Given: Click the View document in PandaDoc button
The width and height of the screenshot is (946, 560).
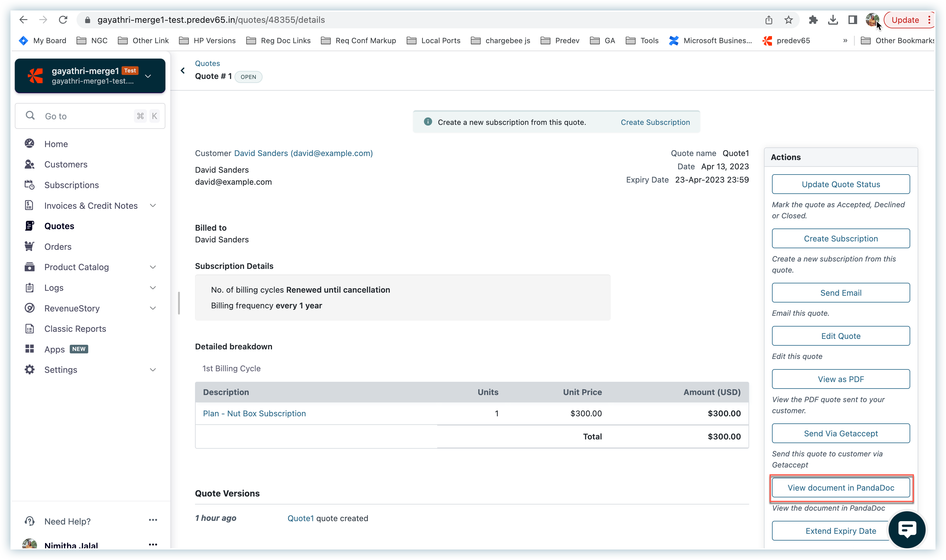Looking at the screenshot, I should pyautogui.click(x=841, y=488).
